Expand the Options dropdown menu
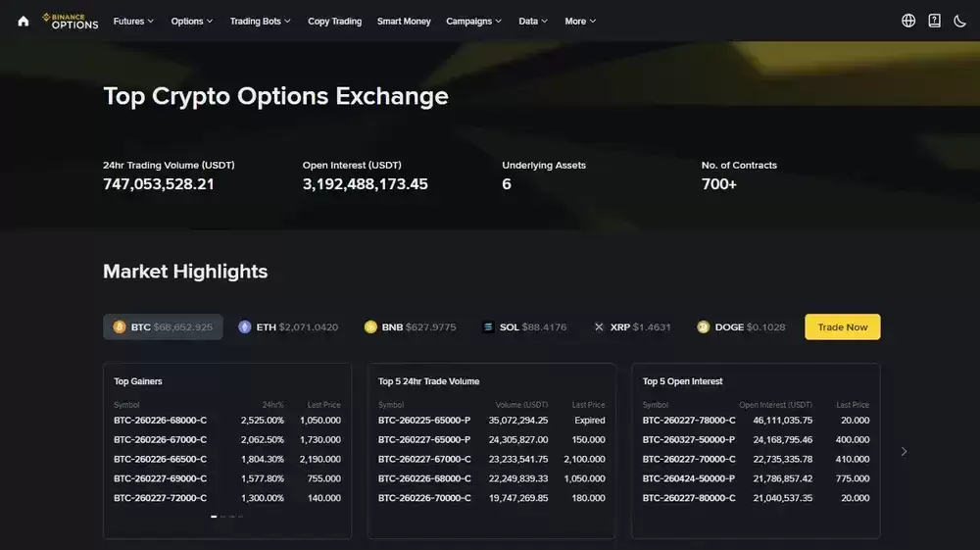 (x=192, y=22)
